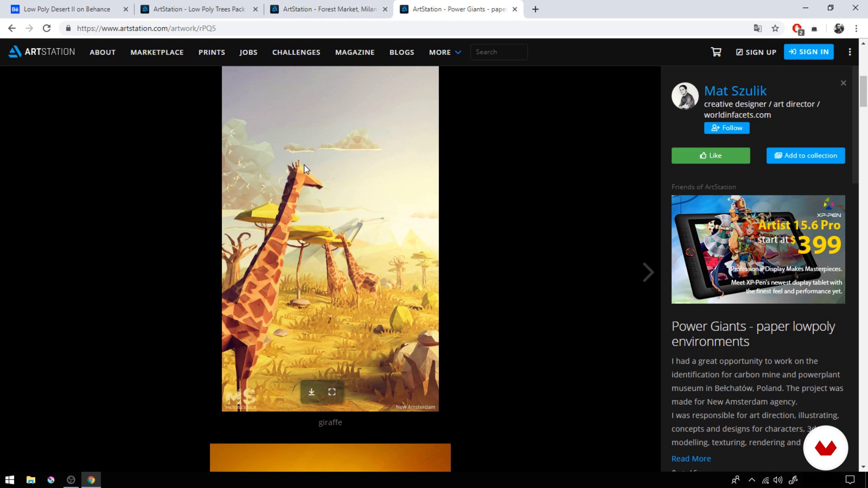Reload the current page
The image size is (868, 488).
[47, 28]
